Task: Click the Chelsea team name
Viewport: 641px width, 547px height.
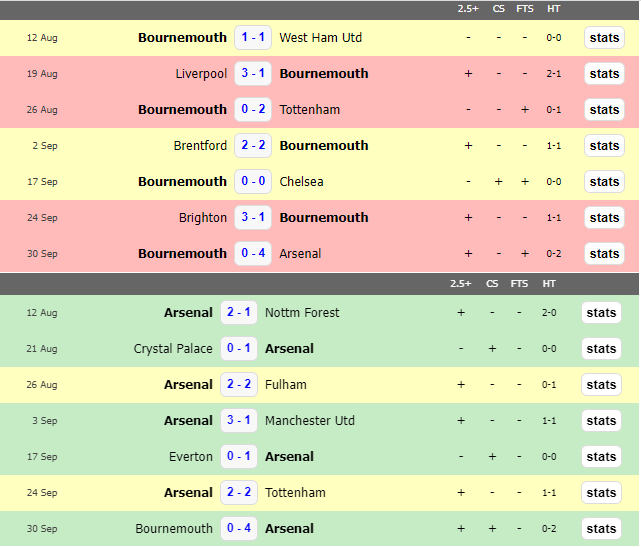Action: pyautogui.click(x=301, y=182)
